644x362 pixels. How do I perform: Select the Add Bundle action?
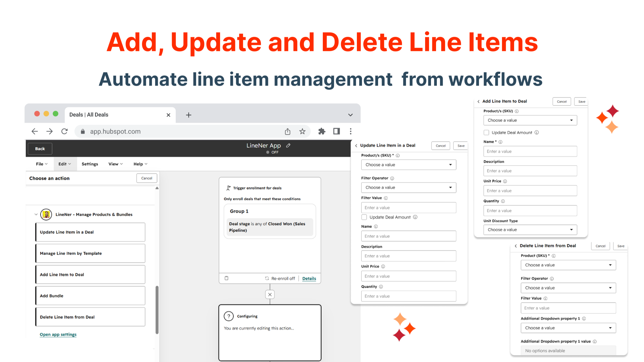pos(90,295)
